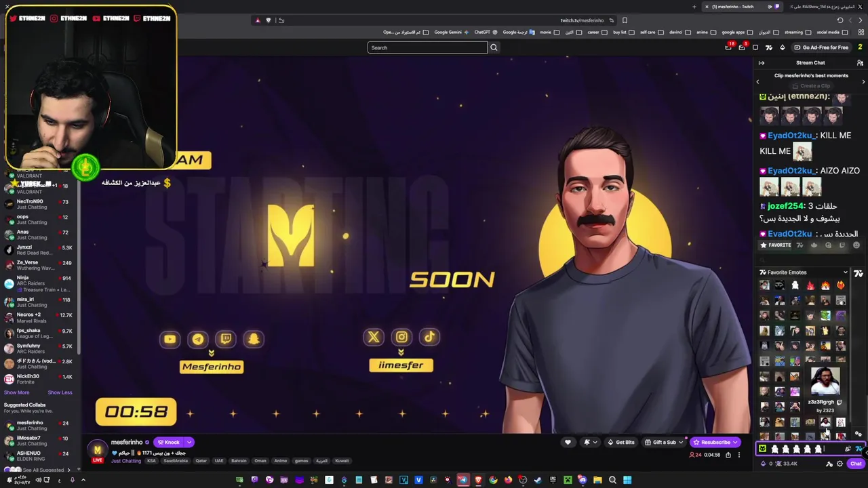Toggle the notification bell for channel
This screenshot has width=868, height=488.
point(587,443)
